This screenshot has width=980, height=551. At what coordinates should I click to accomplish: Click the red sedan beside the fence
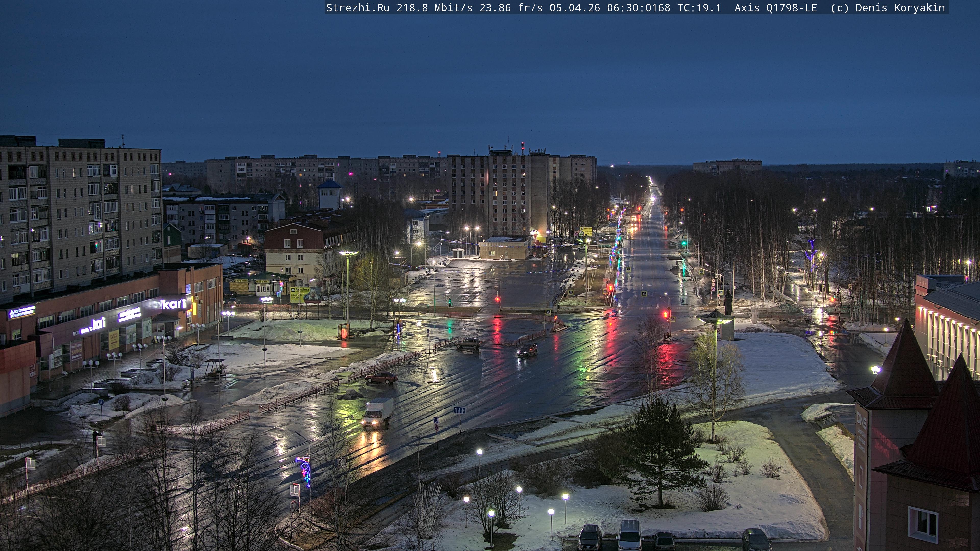pos(381,378)
